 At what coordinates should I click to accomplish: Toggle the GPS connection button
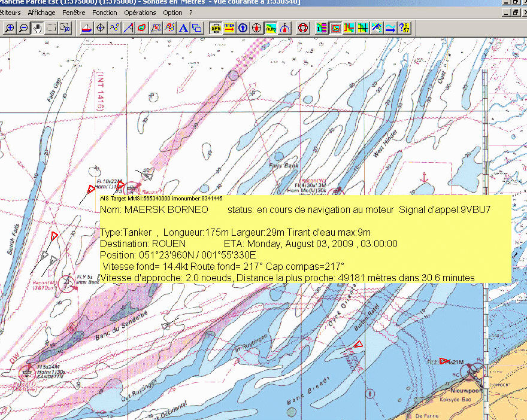[216, 28]
